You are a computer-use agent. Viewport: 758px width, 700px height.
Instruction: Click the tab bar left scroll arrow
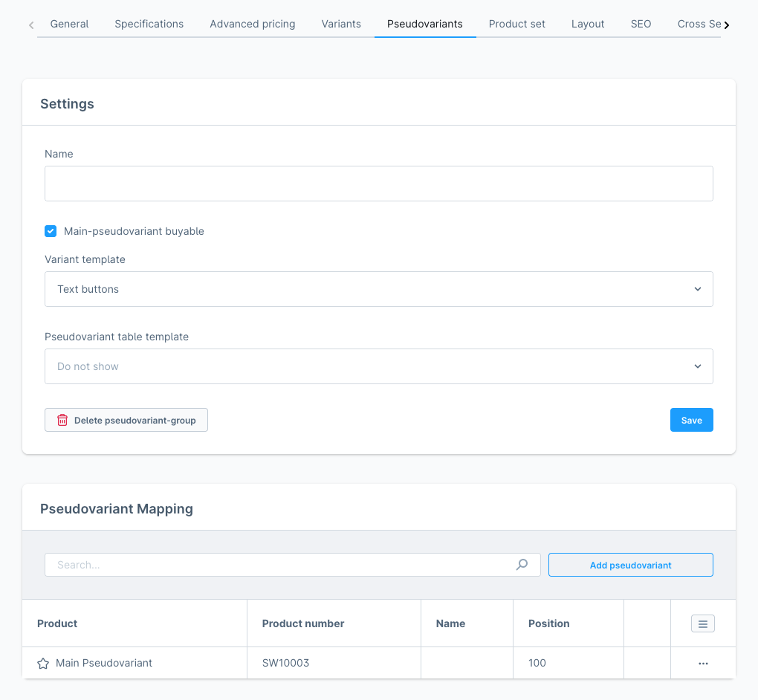[x=31, y=25]
